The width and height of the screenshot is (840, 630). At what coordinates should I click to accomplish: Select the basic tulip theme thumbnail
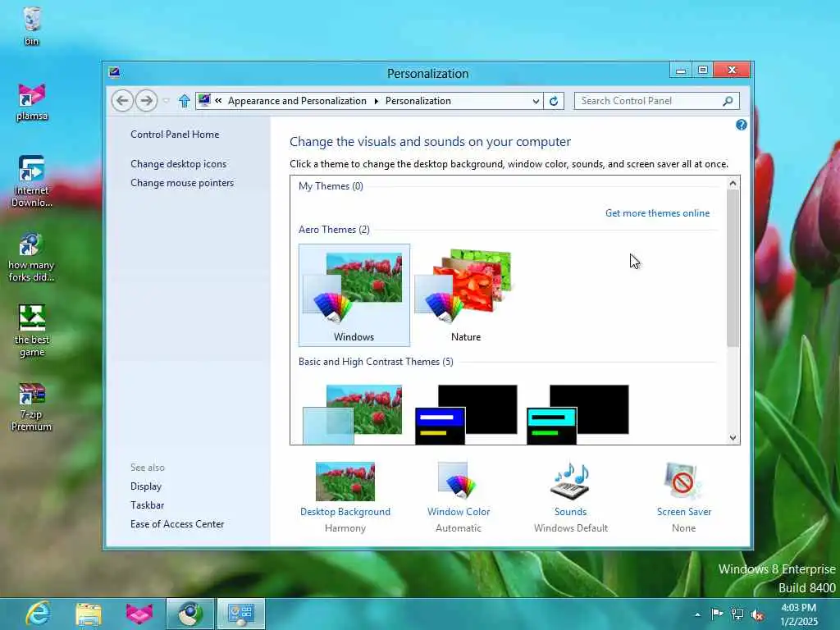click(354, 414)
